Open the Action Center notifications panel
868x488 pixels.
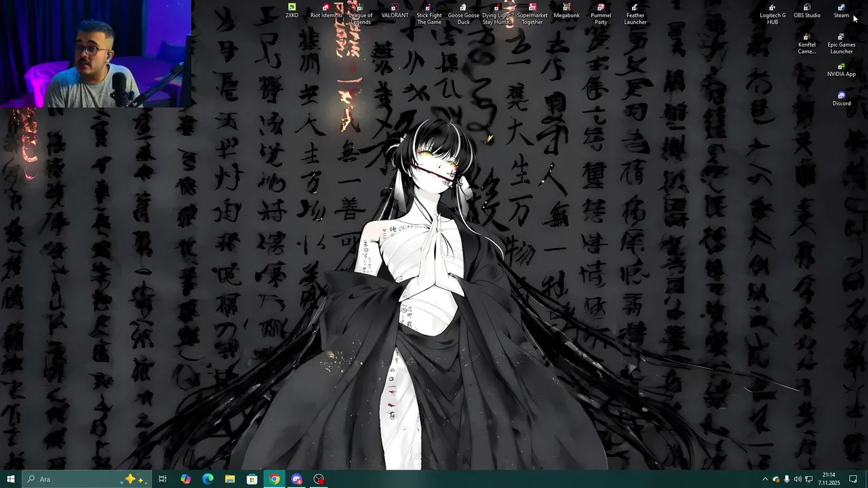coord(853,479)
